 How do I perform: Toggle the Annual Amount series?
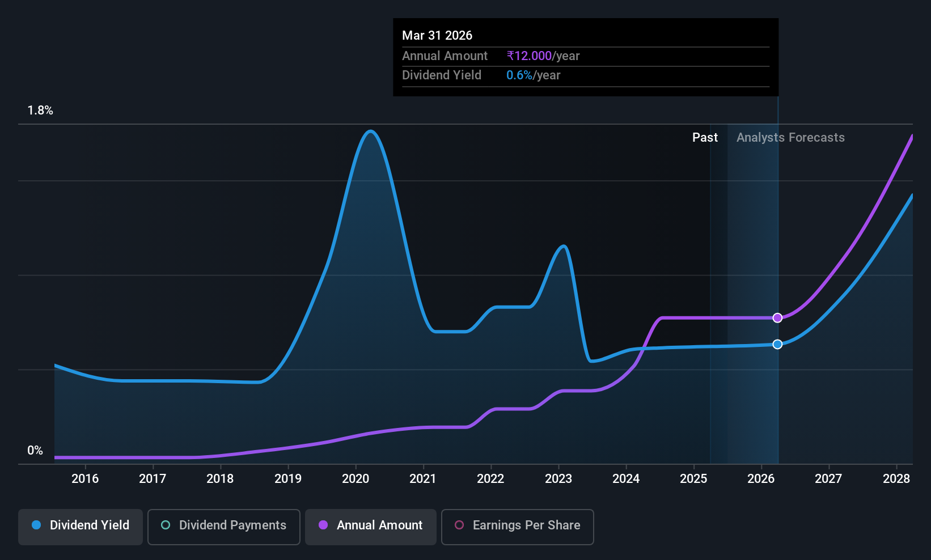[371, 527]
